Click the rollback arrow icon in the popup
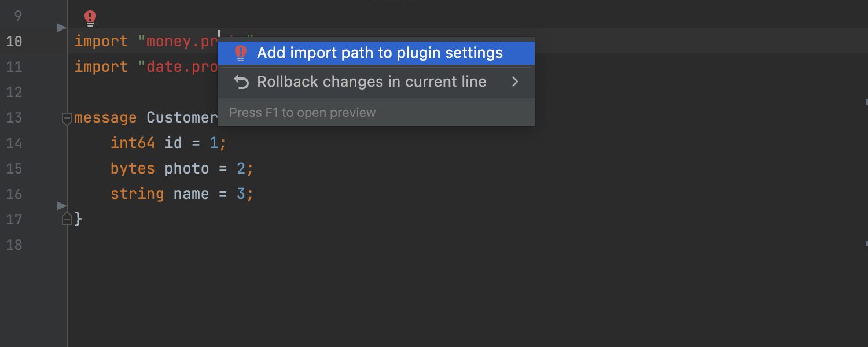Image resolution: width=868 pixels, height=347 pixels. point(241,82)
